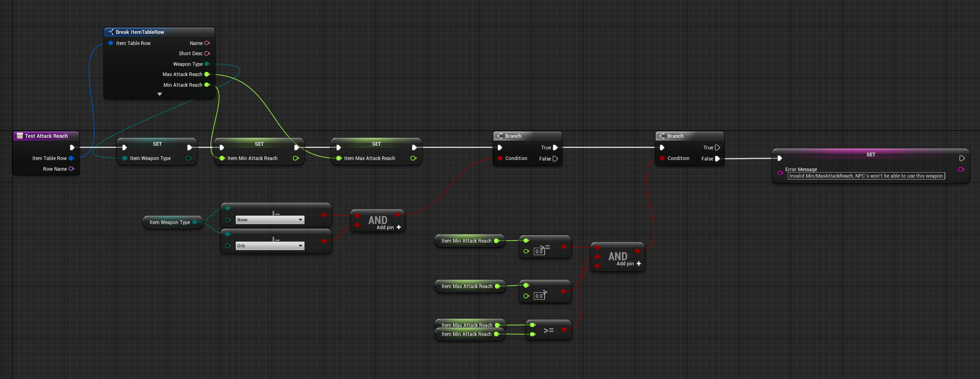Click the False exec pin of second Branch
The image size is (980, 379).
(717, 159)
